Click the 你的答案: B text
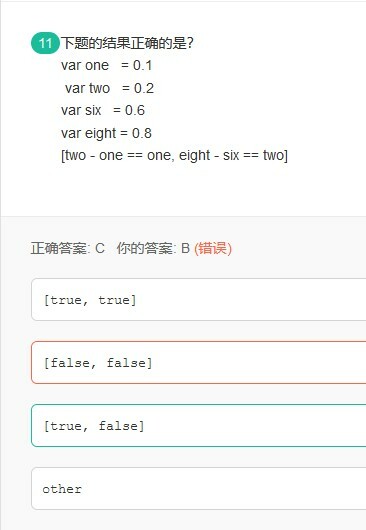 click(153, 248)
